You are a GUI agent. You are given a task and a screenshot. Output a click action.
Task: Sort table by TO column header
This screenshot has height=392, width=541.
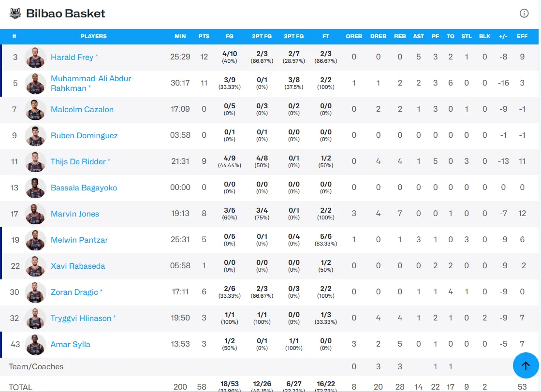pyautogui.click(x=450, y=36)
